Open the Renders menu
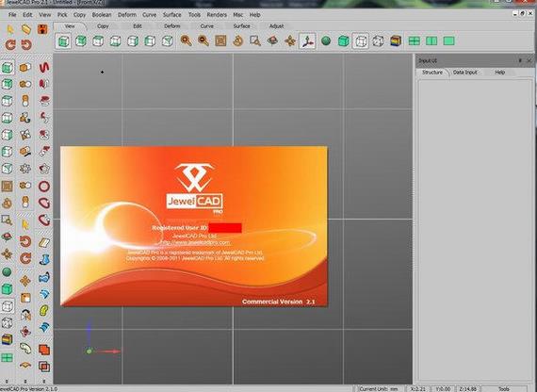The width and height of the screenshot is (537, 392). [x=217, y=15]
